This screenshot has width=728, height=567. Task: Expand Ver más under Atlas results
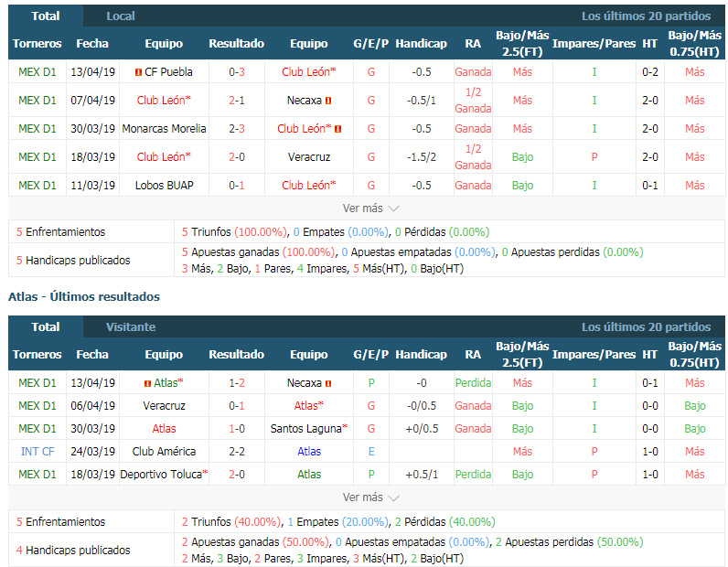(x=370, y=497)
